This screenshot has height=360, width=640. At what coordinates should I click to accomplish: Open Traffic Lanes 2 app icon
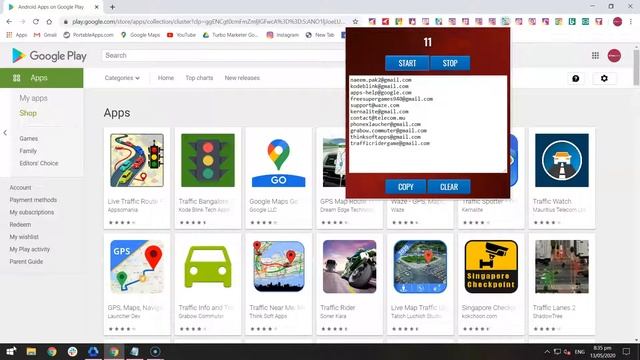(562, 267)
